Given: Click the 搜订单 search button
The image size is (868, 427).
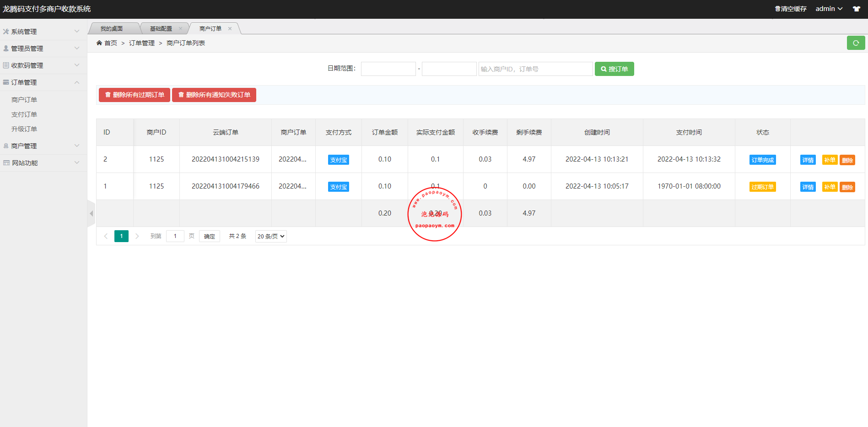Looking at the screenshot, I should 614,69.
